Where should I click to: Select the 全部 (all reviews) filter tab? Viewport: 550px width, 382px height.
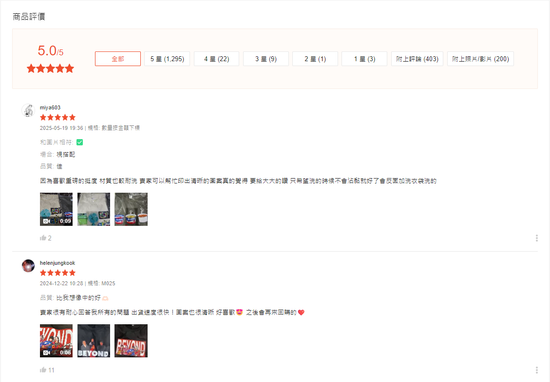118,59
